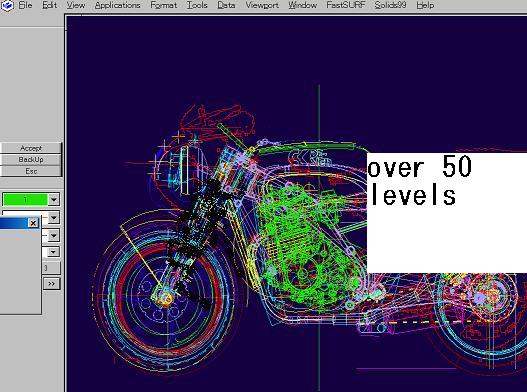Click the Esc button
The height and width of the screenshot is (392, 527).
[31, 171]
